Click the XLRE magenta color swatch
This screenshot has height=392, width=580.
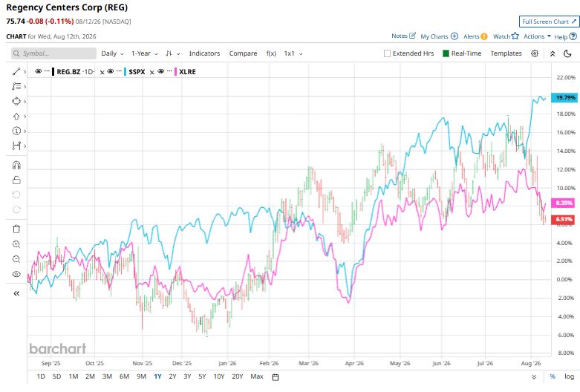[176, 72]
